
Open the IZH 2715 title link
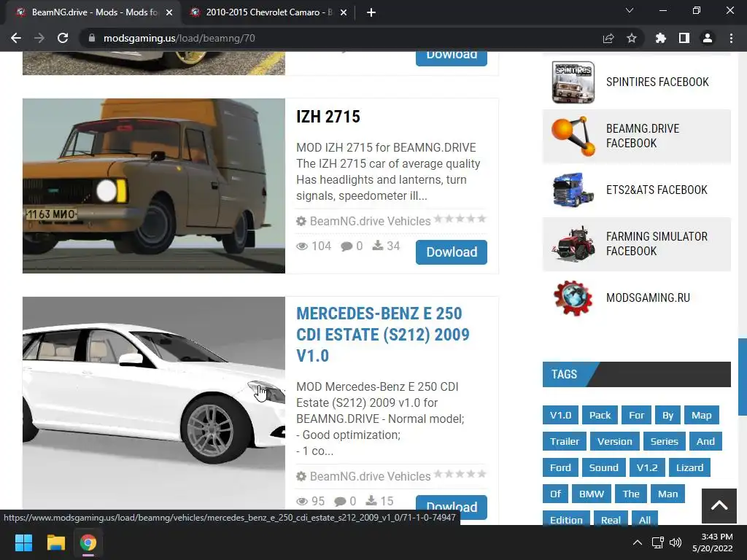(328, 117)
